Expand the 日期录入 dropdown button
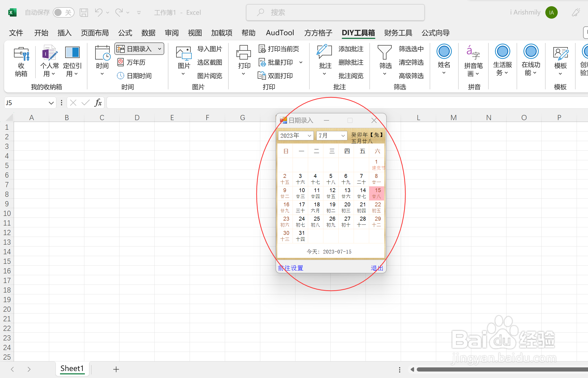The width and height of the screenshot is (588, 378). click(160, 49)
